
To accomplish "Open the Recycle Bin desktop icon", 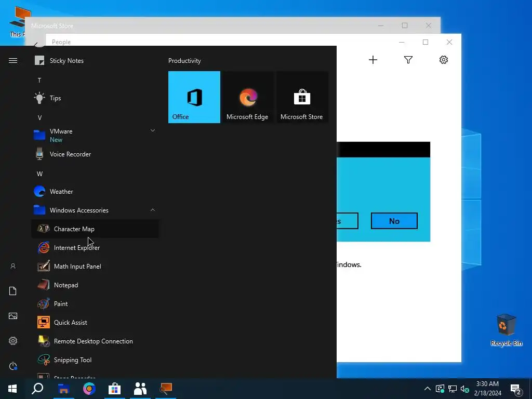I will tap(506, 330).
